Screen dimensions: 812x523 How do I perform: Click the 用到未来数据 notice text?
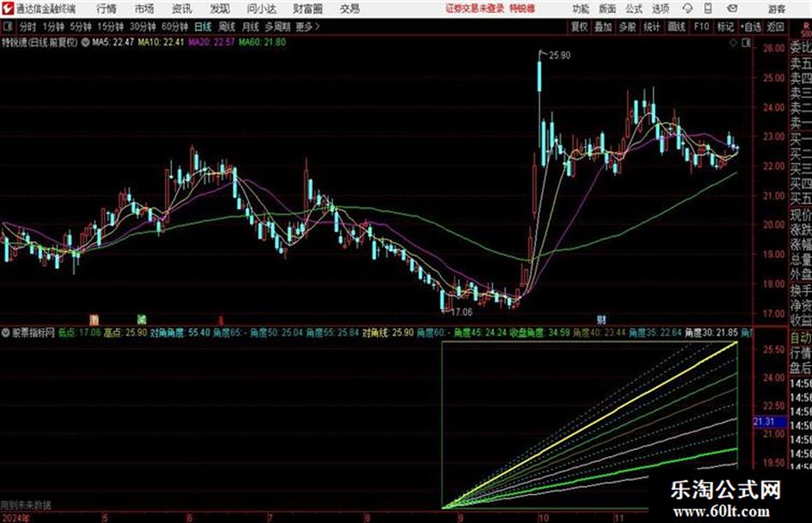(26, 505)
